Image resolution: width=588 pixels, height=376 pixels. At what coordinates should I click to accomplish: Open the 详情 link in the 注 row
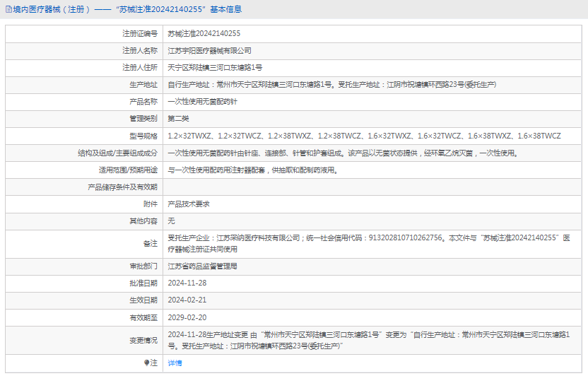[x=175, y=363]
